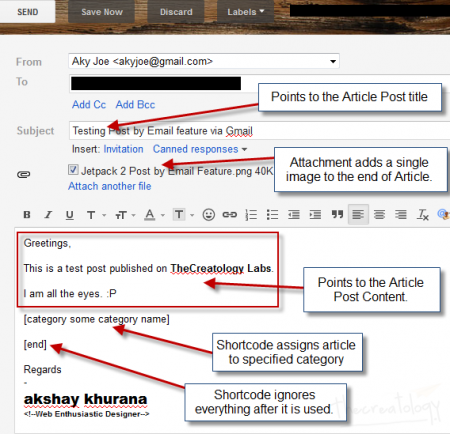The width and height of the screenshot is (450, 434).
Task: Toggle Underline formatting
Action: pos(69,215)
